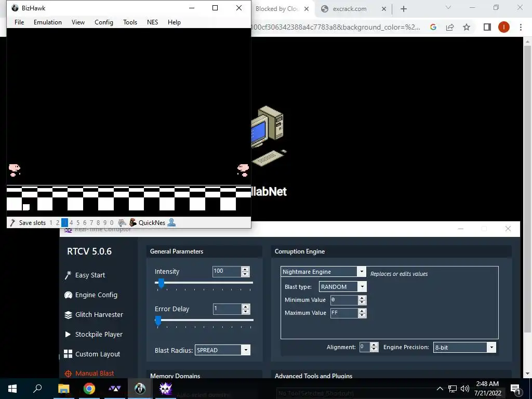
Task: Click the hammer icon in BizHawk status bar
Action: (12, 222)
